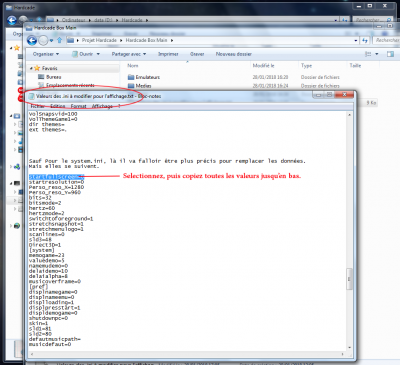The image size is (400, 365).
Task: Open the Fichier menu in Bloc-notes
Action: pos(38,106)
